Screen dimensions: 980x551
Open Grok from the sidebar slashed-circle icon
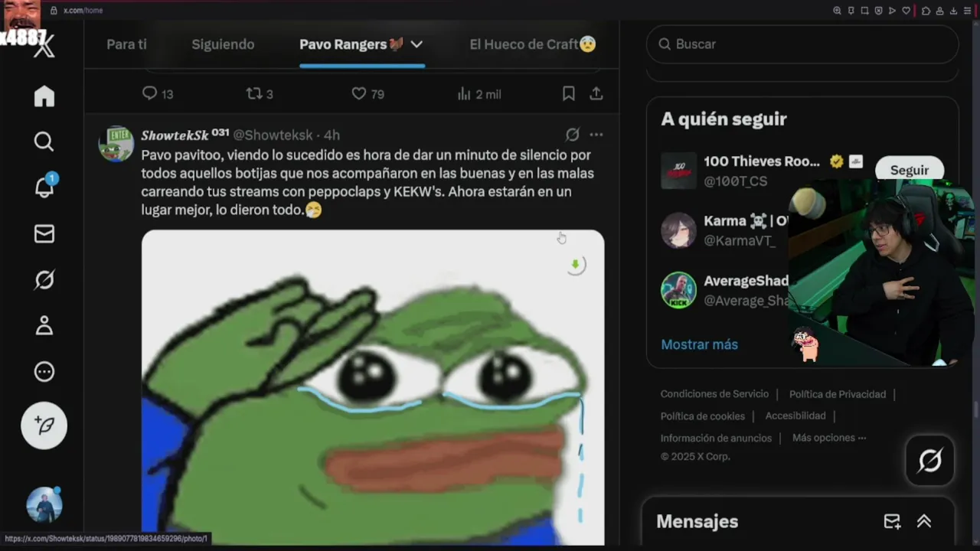44,280
